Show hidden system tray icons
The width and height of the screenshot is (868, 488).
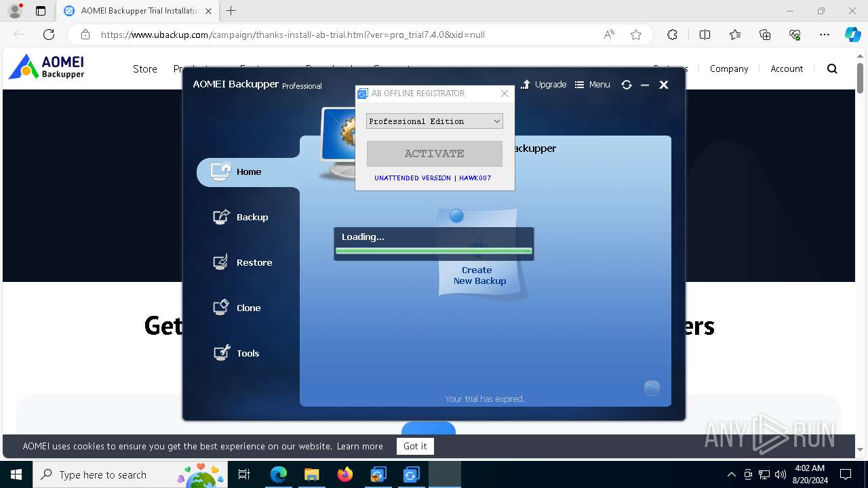pyautogui.click(x=731, y=474)
